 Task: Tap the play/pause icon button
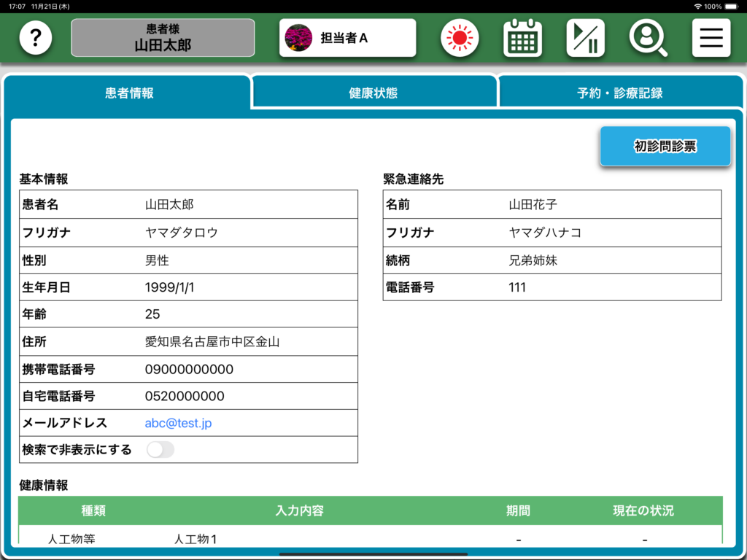(585, 38)
